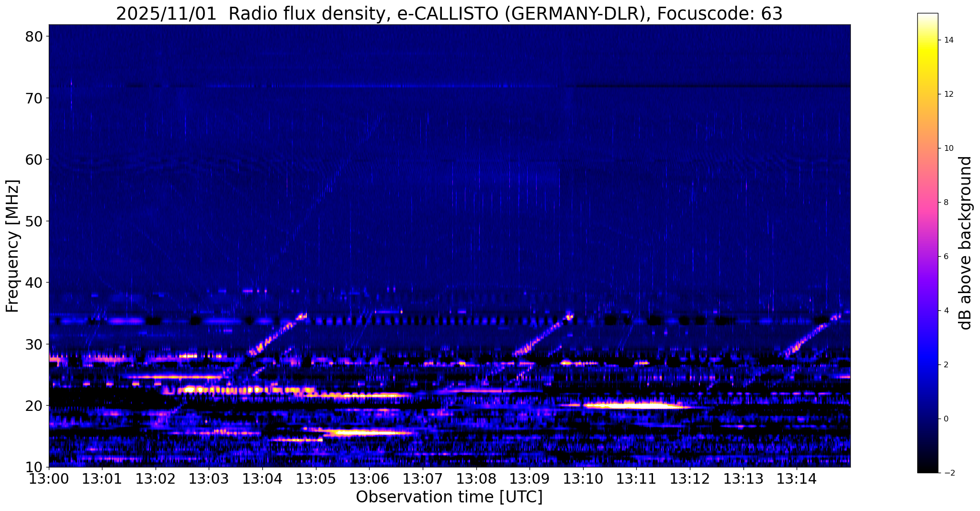Click the 13:08 time tick label
The image size is (980, 511).
pyautogui.click(x=476, y=479)
